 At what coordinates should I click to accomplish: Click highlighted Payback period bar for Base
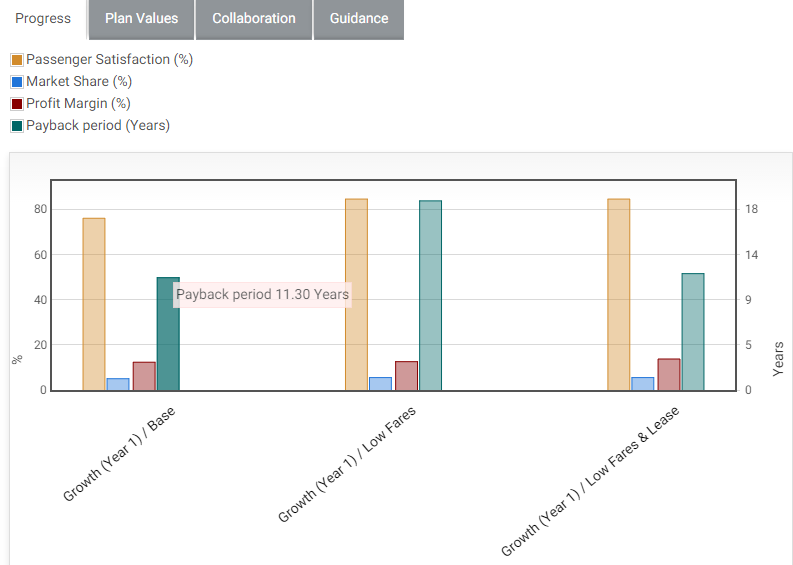(168, 334)
